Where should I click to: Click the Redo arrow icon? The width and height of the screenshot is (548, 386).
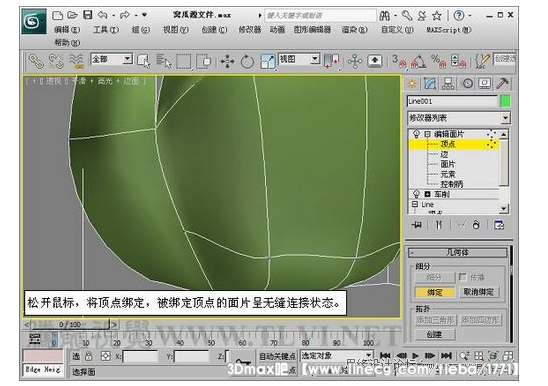coord(125,15)
